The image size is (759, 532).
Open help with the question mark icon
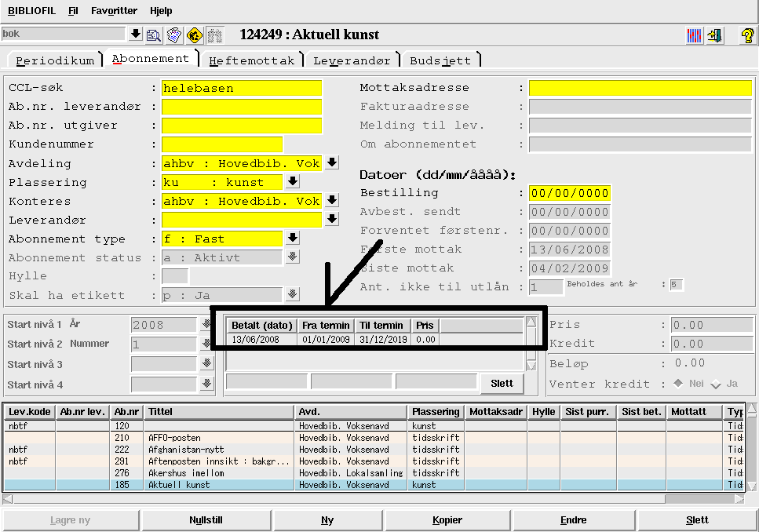pyautogui.click(x=747, y=35)
